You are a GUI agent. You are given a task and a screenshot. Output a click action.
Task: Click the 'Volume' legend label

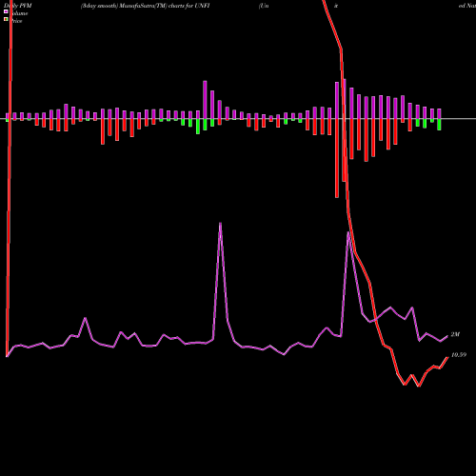tap(19, 13)
